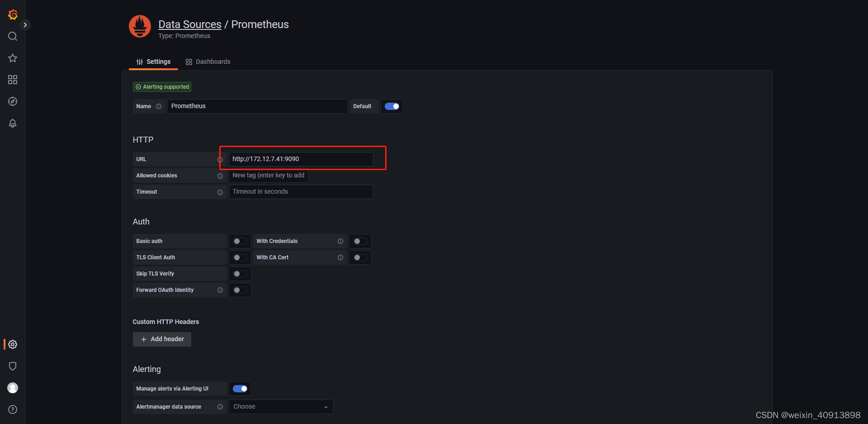Enable the TLS Client Auth switch
868x424 pixels.
coord(240,257)
